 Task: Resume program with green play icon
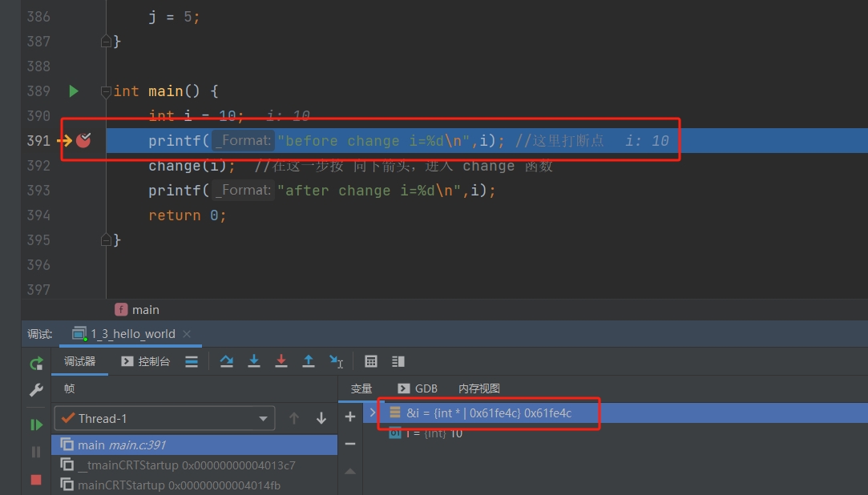(x=36, y=425)
